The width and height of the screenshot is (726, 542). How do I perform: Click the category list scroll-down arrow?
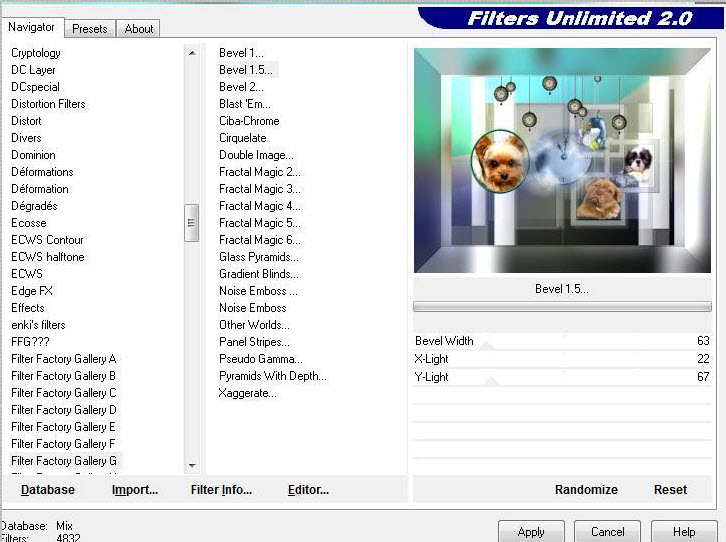pyautogui.click(x=192, y=465)
